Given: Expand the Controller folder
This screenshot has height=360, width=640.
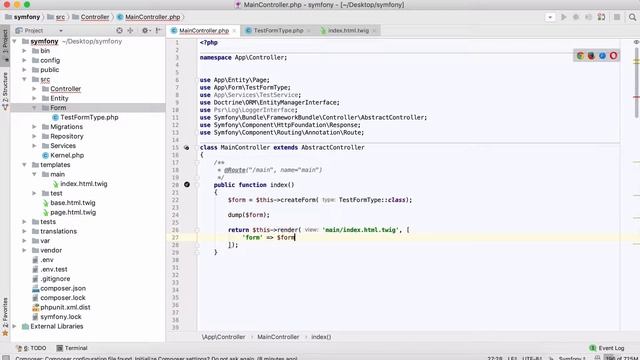Looking at the screenshot, I should point(34,89).
